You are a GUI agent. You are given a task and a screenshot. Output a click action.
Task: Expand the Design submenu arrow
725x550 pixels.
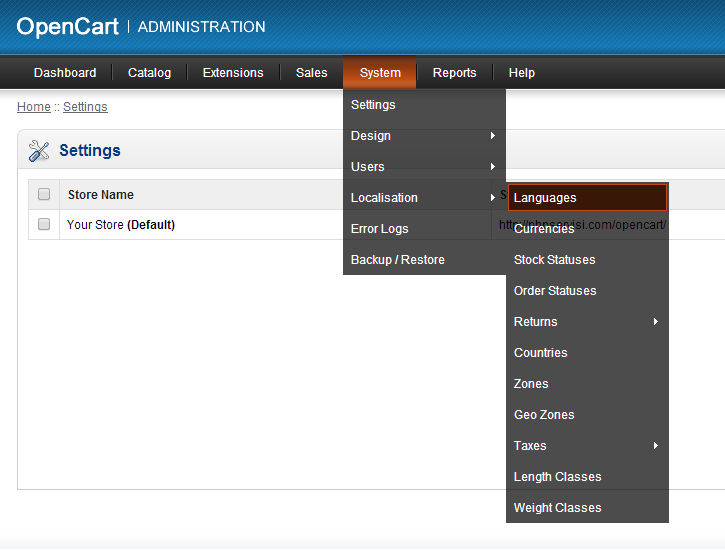tap(493, 135)
